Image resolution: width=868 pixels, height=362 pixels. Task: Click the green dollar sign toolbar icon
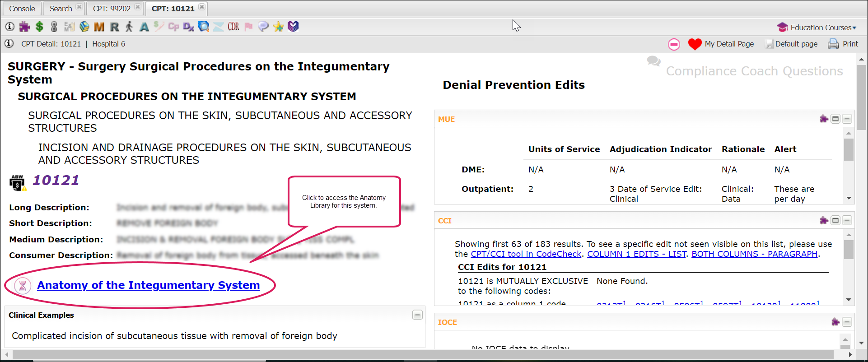tap(40, 27)
